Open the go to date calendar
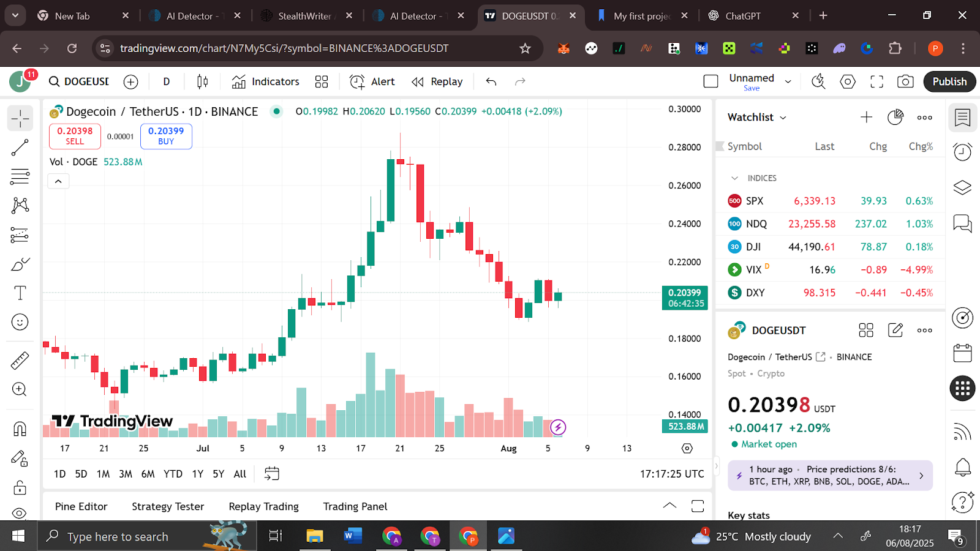Viewport: 980px width, 551px height. (271, 473)
